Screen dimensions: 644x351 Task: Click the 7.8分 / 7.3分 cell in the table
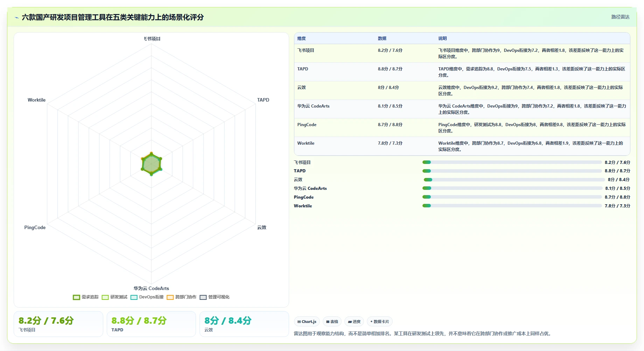click(x=405, y=146)
